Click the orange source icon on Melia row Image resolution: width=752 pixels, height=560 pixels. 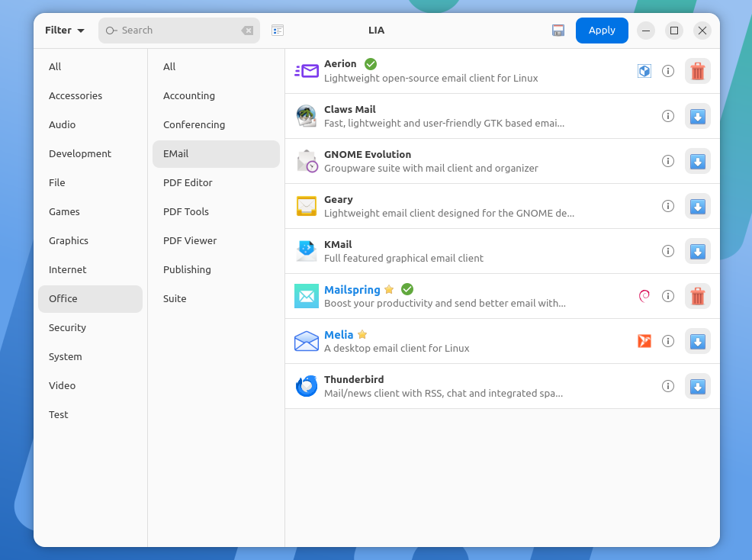[644, 341]
